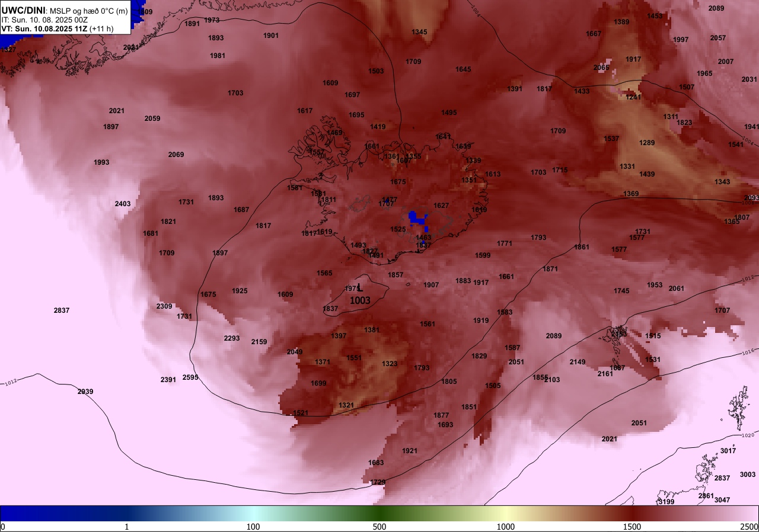Image resolution: width=759 pixels, height=532 pixels.
Task: Click the 1771 height value
Action: click(x=505, y=243)
